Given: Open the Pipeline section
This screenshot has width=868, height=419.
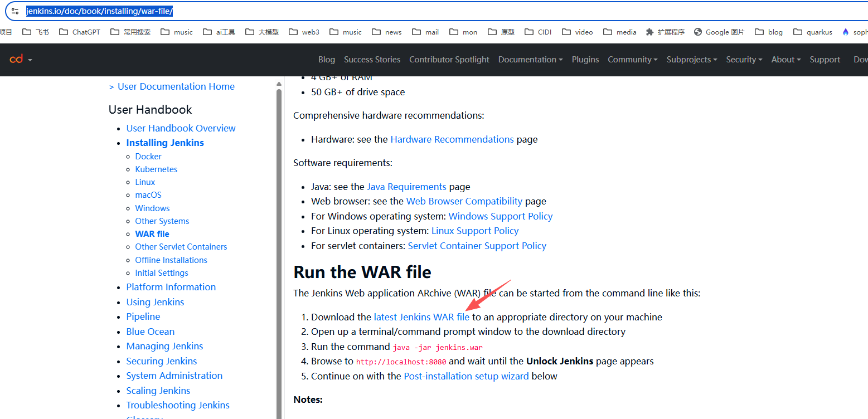Looking at the screenshot, I should pyautogui.click(x=143, y=316).
